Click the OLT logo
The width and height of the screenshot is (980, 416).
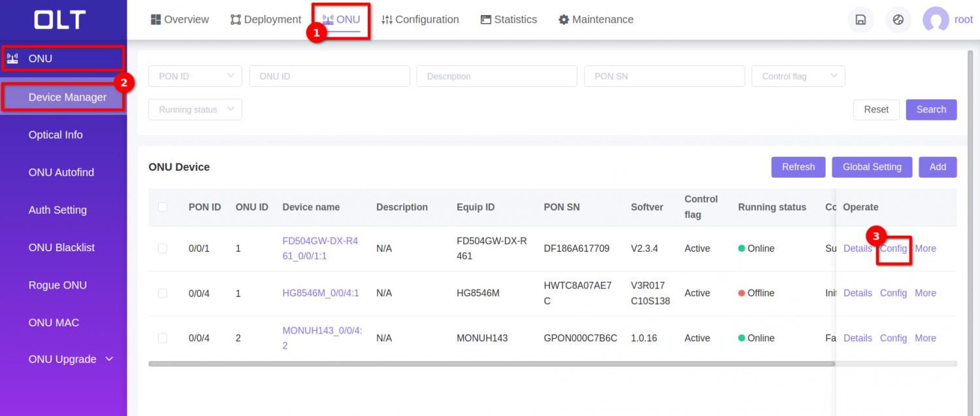click(59, 20)
